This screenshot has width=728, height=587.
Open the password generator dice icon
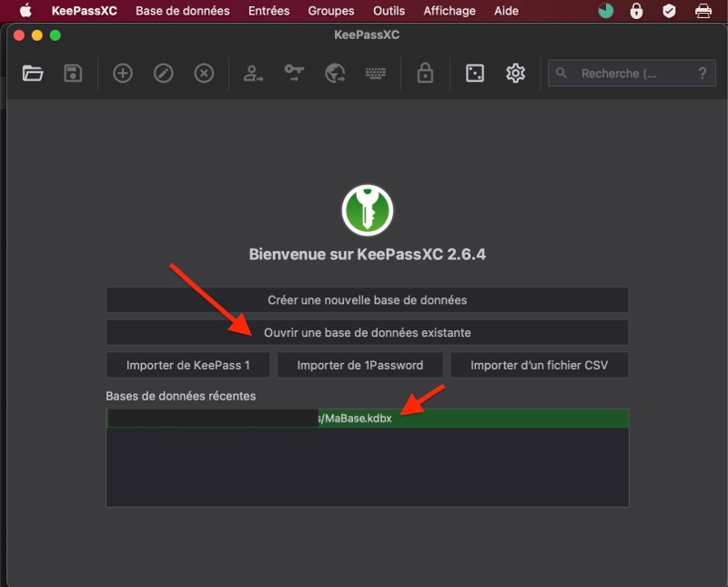click(475, 74)
